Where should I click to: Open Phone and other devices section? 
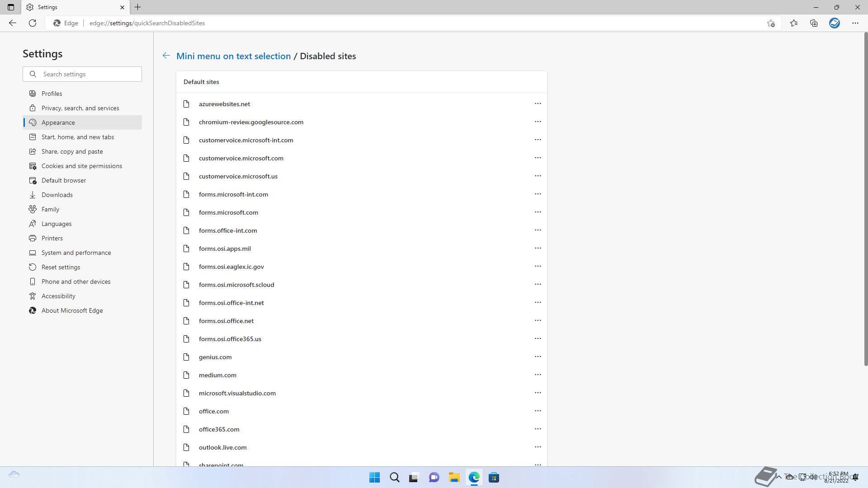pos(82,282)
